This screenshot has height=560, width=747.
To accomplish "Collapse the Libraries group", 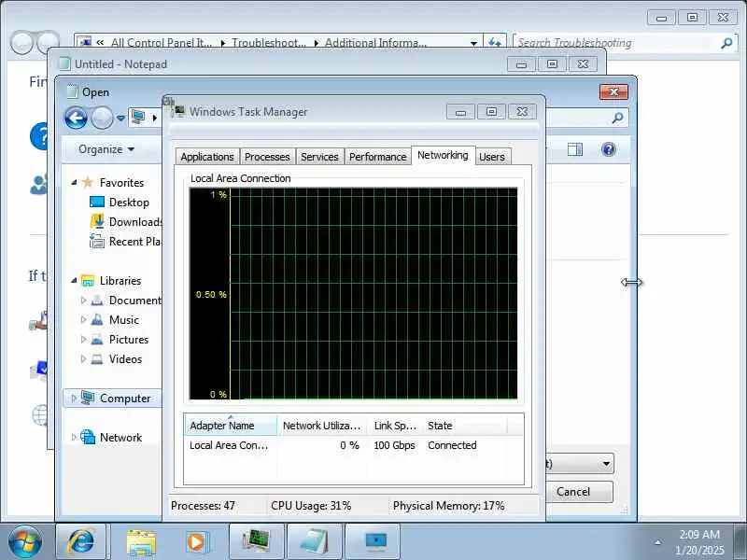I will pyautogui.click(x=74, y=281).
